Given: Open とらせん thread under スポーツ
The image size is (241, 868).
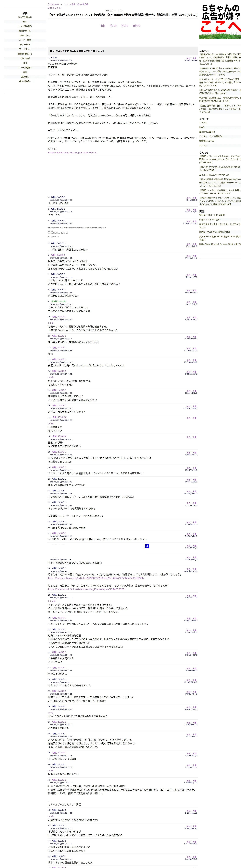Looking at the screenshot, I should tap(203, 123).
